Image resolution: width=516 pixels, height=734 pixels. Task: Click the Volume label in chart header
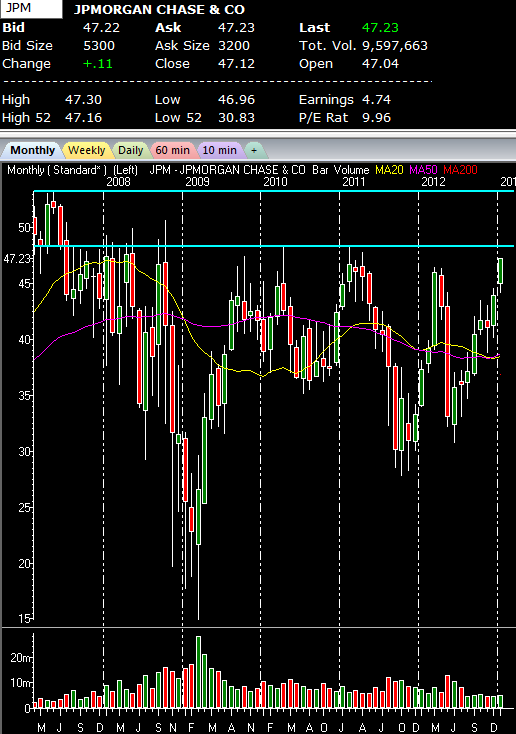(351, 170)
